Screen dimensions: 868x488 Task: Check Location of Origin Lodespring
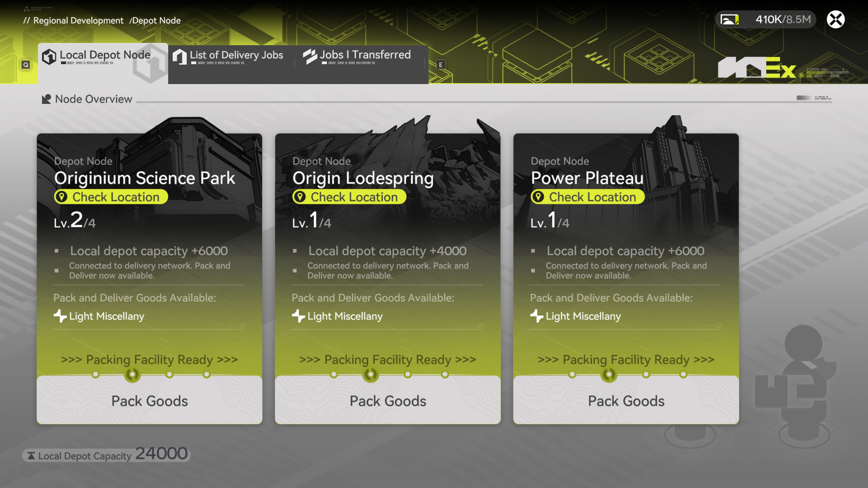[349, 197]
